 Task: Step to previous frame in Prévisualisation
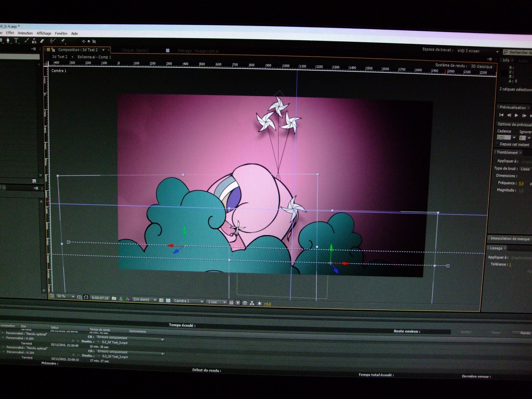[509, 115]
